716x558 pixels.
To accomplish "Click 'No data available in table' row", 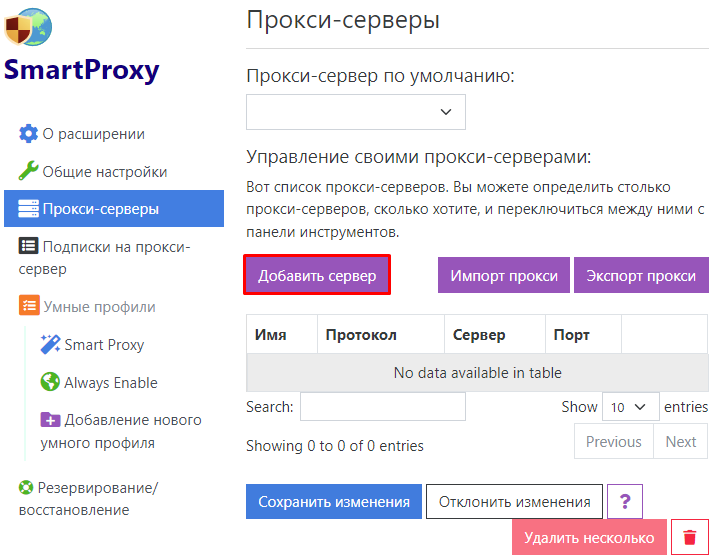I will click(x=477, y=373).
